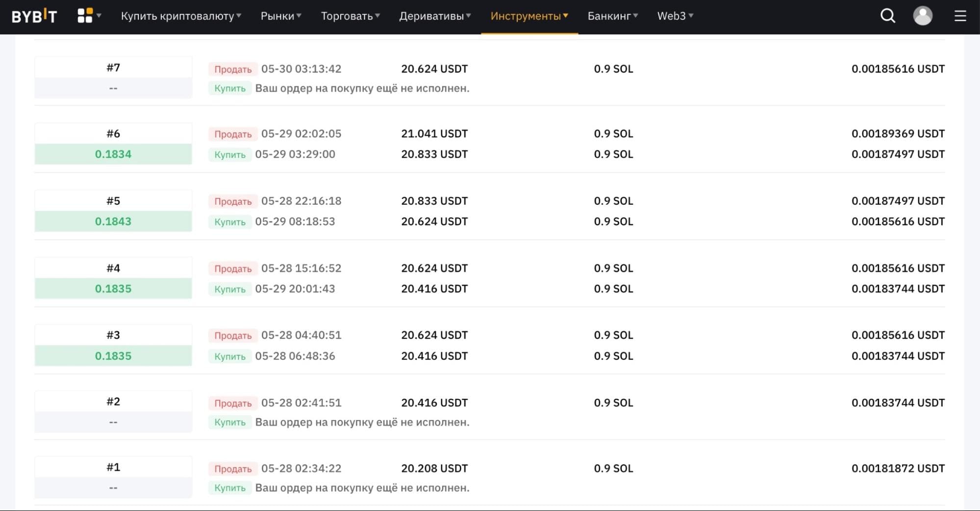Click the unfilled buy order message in row #7

[362, 89]
